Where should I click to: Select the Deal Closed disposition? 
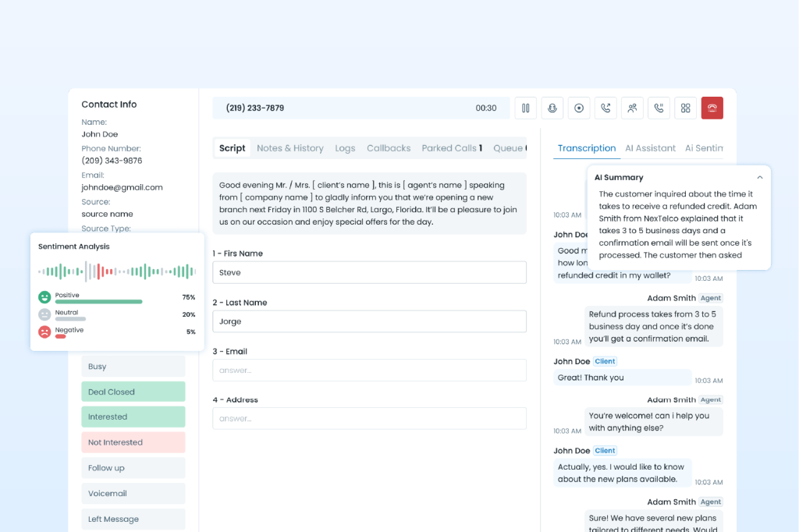pyautogui.click(x=133, y=392)
